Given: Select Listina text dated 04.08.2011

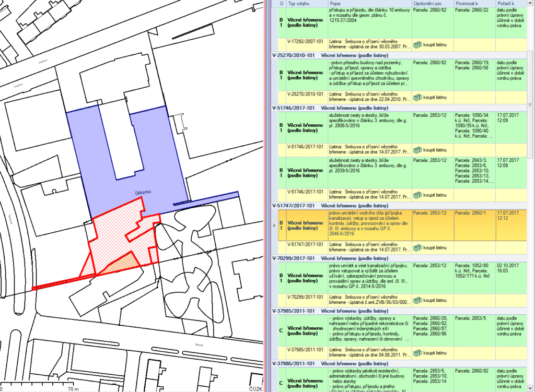Looking at the screenshot, I should 370,353.
